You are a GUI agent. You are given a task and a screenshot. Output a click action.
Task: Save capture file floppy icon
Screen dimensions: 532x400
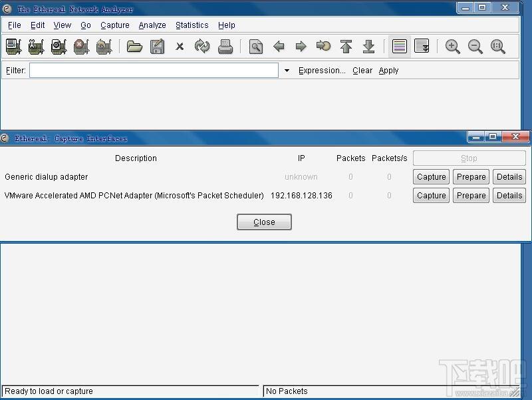157,46
